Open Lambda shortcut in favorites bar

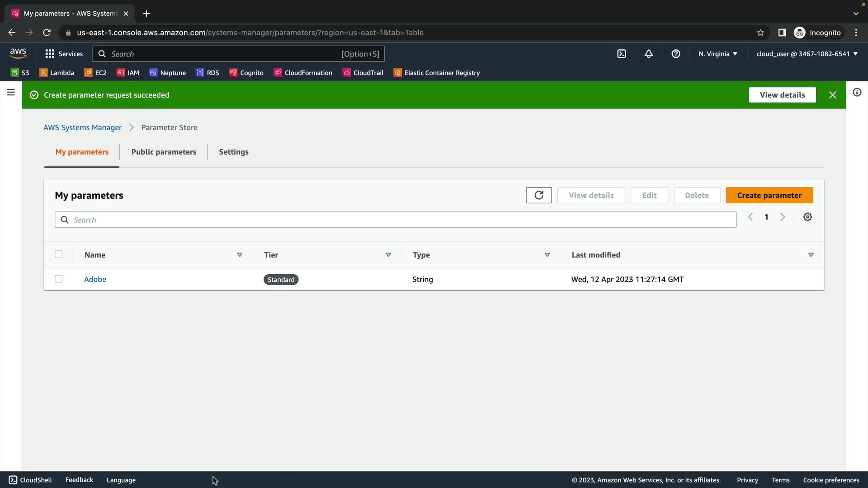(x=57, y=73)
